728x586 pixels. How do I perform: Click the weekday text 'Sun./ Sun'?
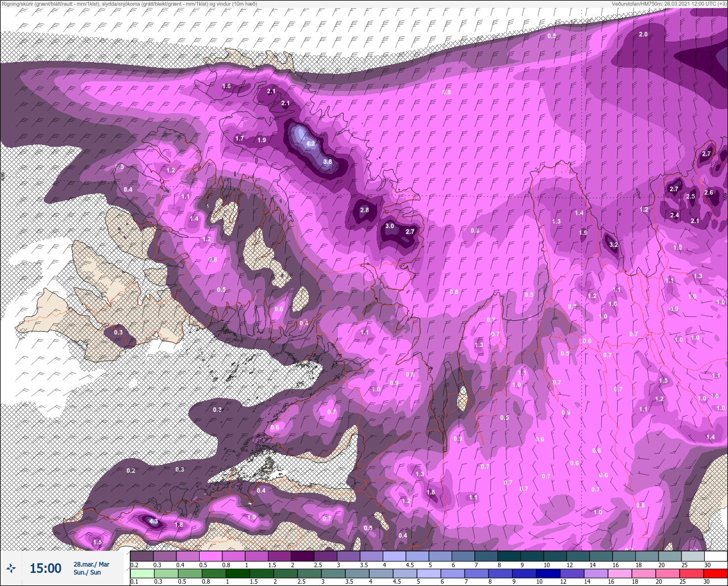tap(88, 572)
